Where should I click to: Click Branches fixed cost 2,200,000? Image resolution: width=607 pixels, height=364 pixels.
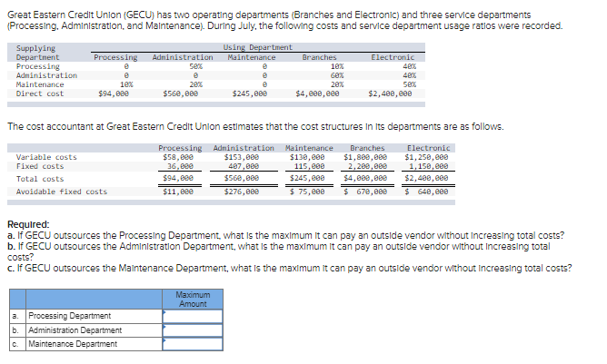(x=367, y=166)
